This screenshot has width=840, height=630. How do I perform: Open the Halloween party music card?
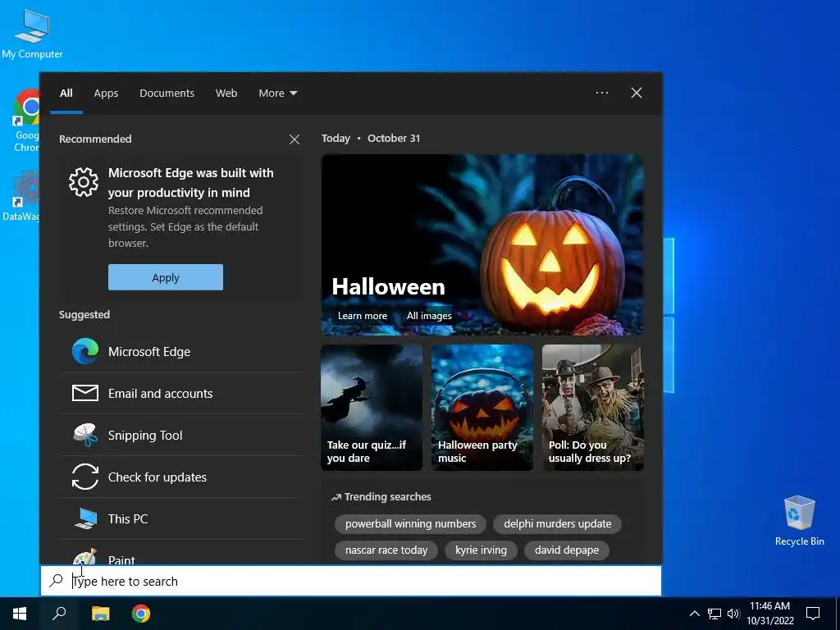point(482,408)
